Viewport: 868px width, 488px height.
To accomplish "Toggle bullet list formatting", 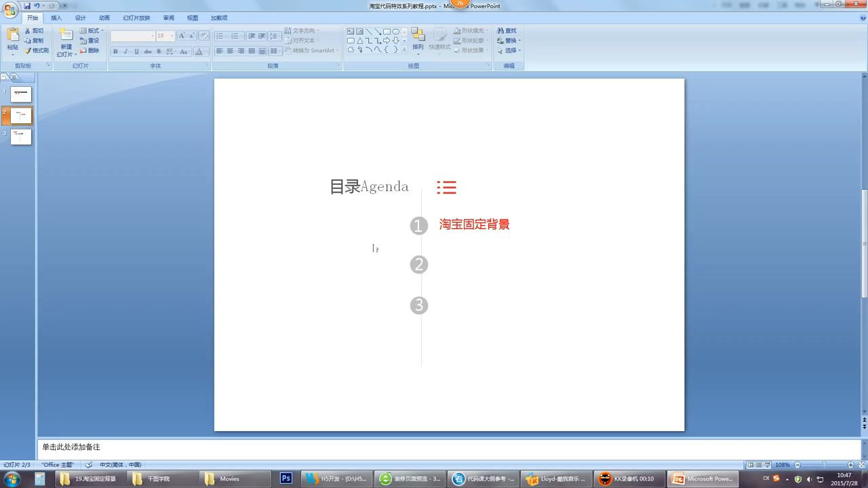I will (221, 36).
